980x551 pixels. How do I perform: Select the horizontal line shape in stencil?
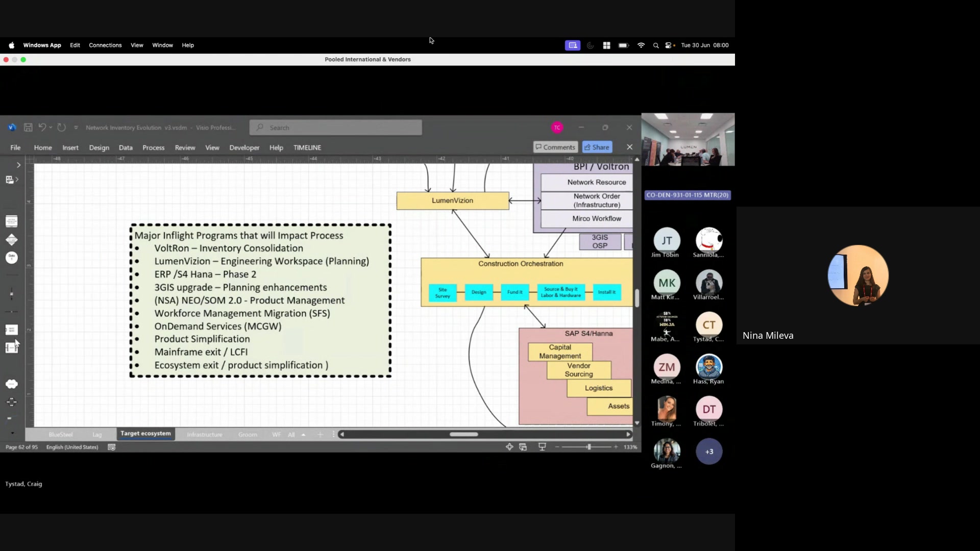[x=11, y=312]
